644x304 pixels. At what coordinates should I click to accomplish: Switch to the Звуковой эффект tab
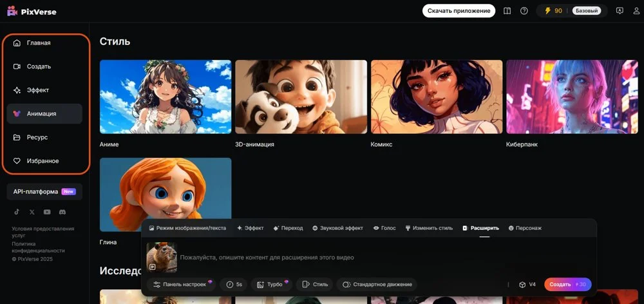(337, 228)
